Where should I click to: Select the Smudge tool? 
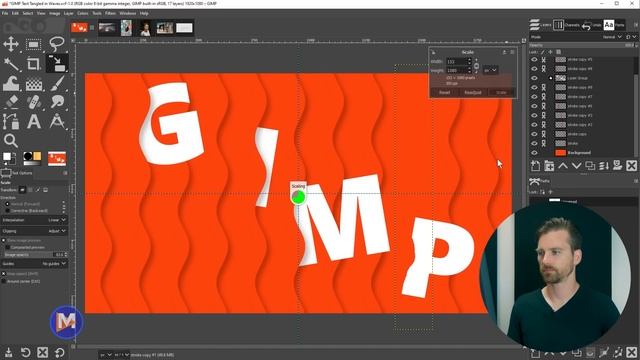(57, 102)
